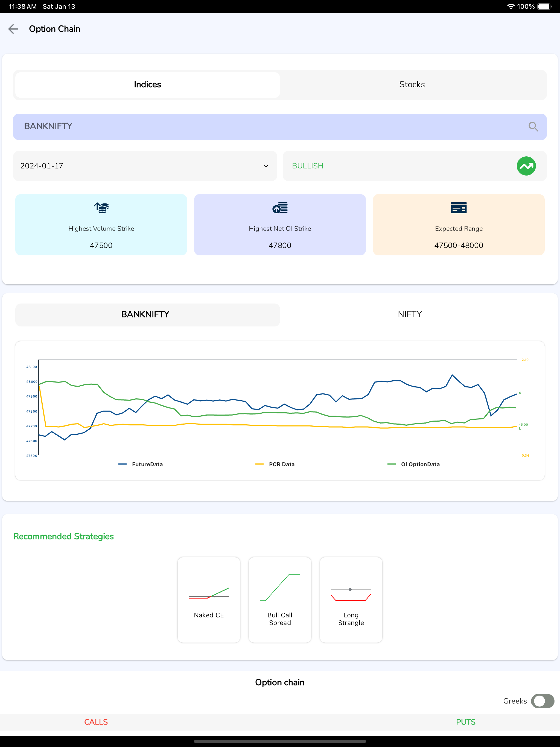Click the Highest Net OI value 47800
The height and width of the screenshot is (747, 560).
pyautogui.click(x=280, y=246)
